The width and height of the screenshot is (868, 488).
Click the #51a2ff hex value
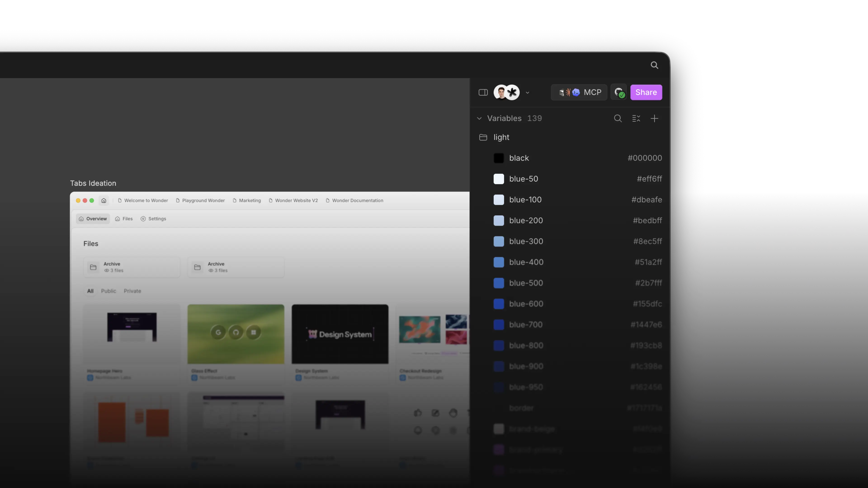pos(648,262)
